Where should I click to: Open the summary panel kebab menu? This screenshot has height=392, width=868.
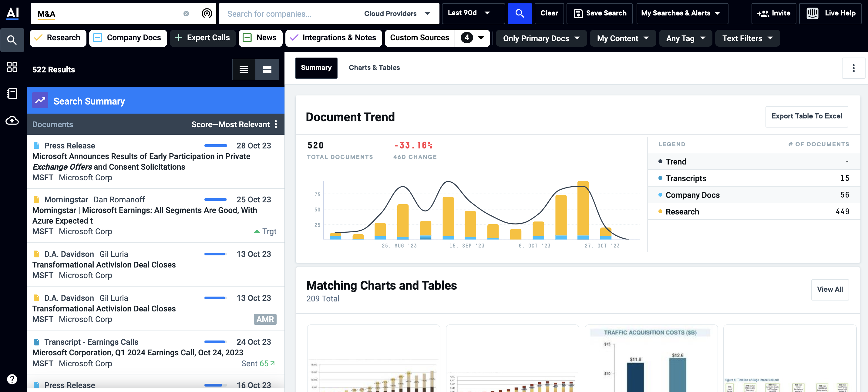point(853,68)
